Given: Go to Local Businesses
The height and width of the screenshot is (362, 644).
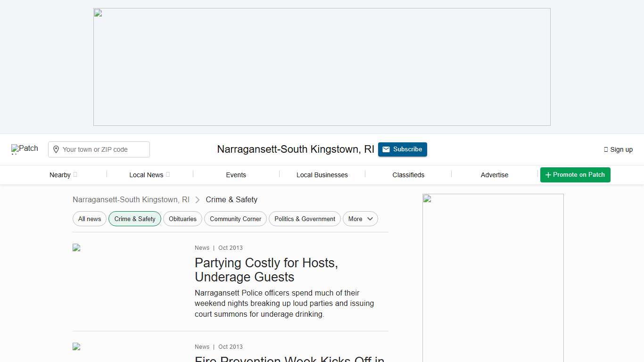Looking at the screenshot, I should click(322, 175).
